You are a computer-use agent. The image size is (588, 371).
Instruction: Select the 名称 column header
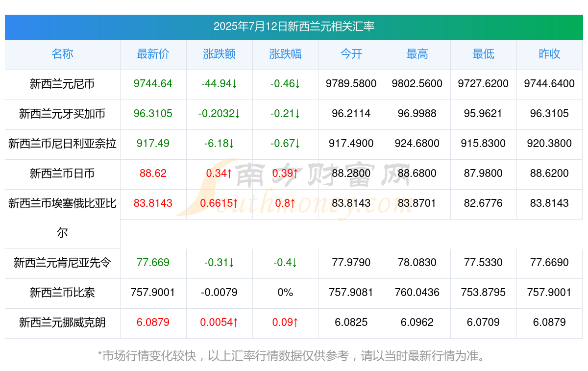point(62,54)
